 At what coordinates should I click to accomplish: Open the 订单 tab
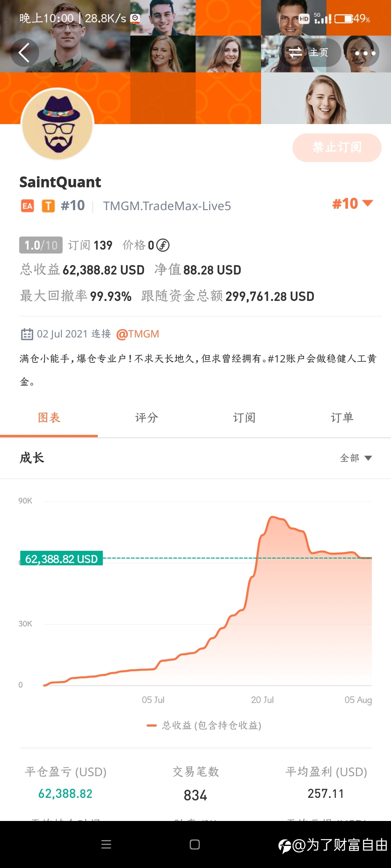tap(342, 418)
